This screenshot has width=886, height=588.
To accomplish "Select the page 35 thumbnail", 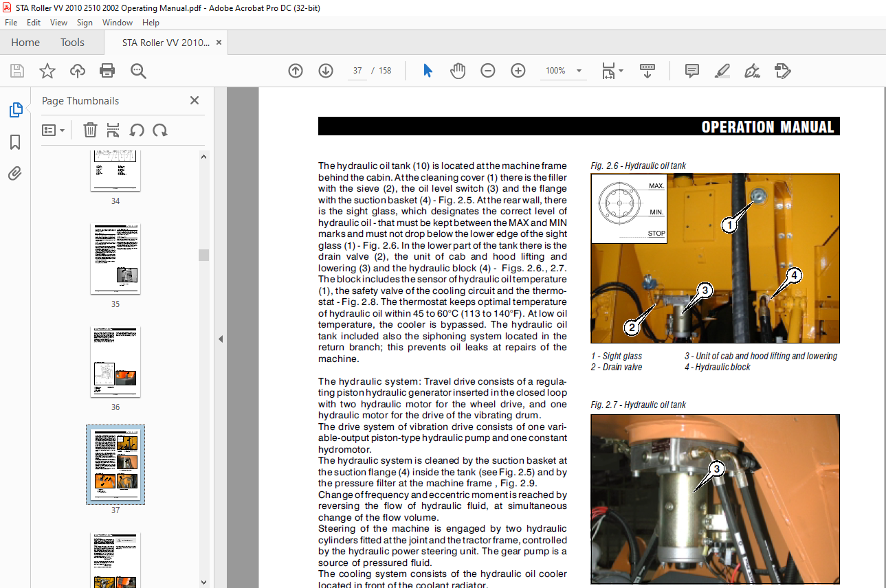I will pos(115,258).
